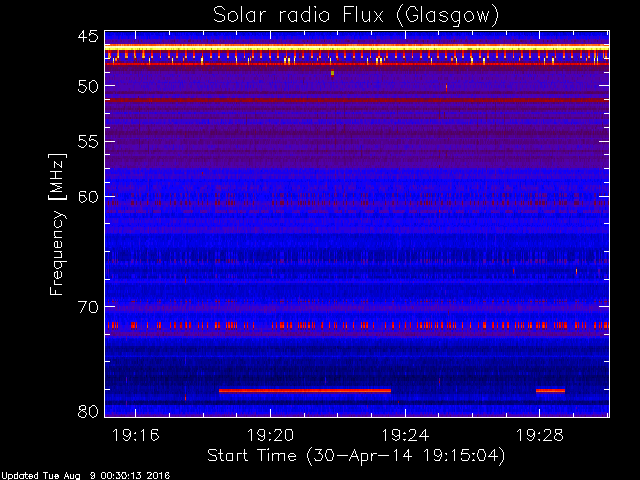Select the '50' frequency axis label
This screenshot has height=480, width=640.
pyautogui.click(x=88, y=86)
